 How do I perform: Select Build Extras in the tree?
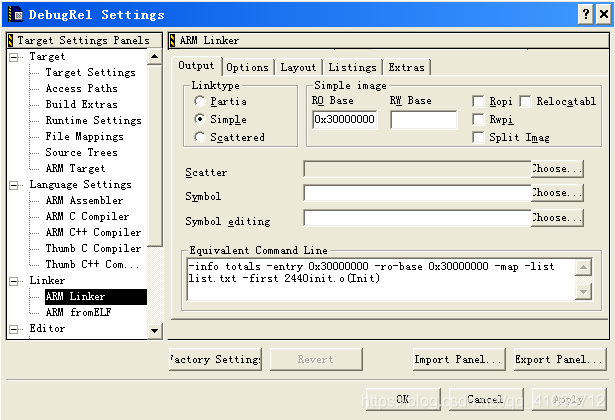(x=82, y=105)
